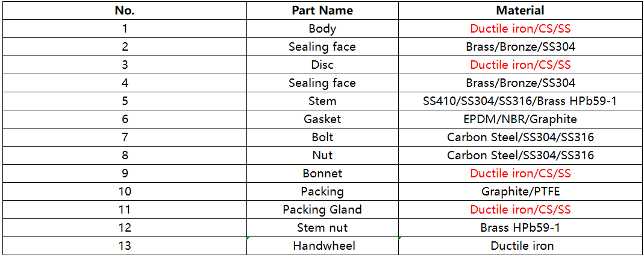Select the 'Stem nut' cell
The width and height of the screenshot is (644, 257).
click(x=322, y=227)
